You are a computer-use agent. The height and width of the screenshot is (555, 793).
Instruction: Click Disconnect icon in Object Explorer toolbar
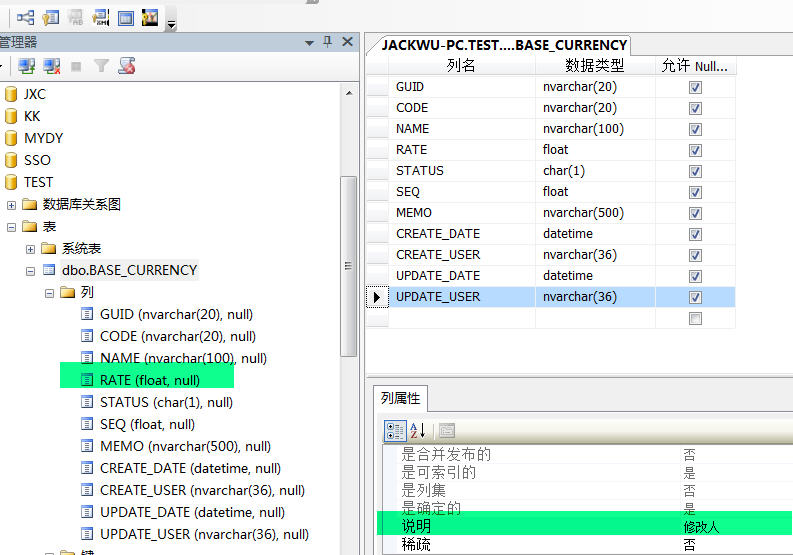(52, 66)
